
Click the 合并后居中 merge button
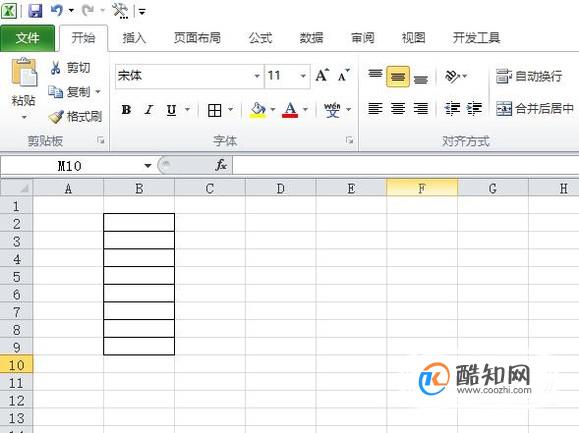[x=535, y=109]
